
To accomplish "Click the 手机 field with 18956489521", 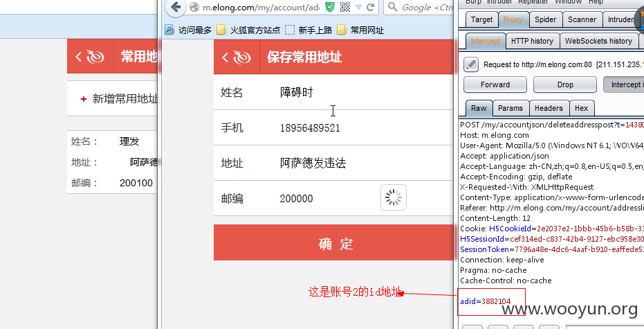I will click(x=333, y=128).
